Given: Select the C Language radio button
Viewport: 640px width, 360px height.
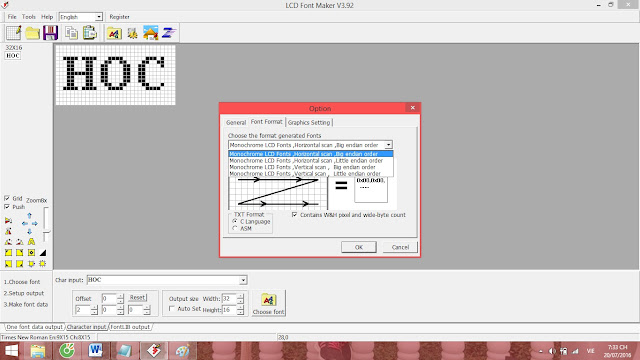Looking at the screenshot, I should coord(235,221).
